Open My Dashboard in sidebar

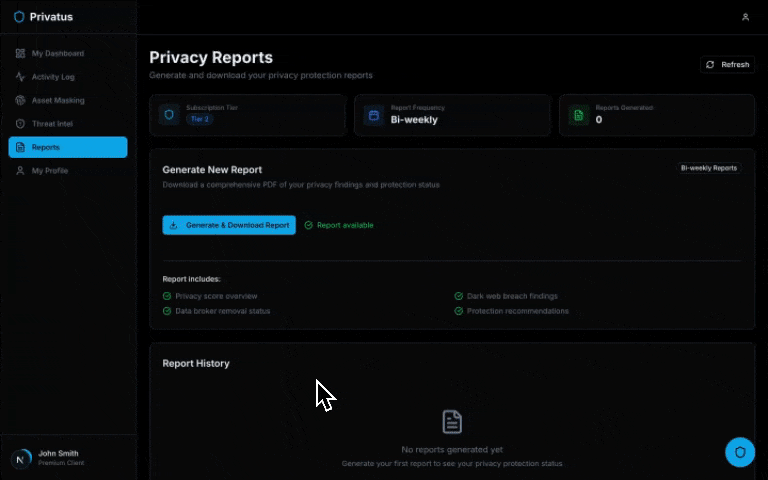coord(57,53)
